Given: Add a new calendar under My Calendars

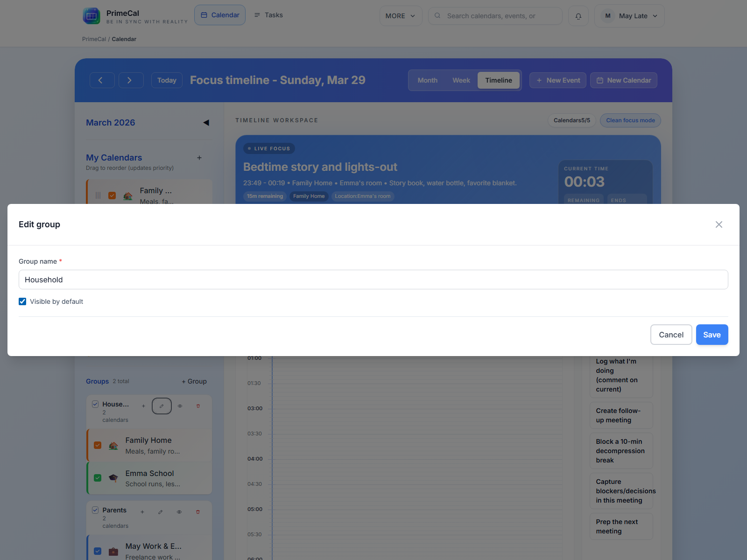Looking at the screenshot, I should coord(199,158).
